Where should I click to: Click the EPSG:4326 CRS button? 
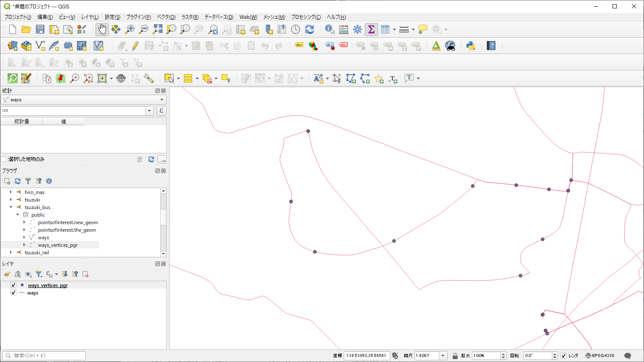pyautogui.click(x=600, y=356)
